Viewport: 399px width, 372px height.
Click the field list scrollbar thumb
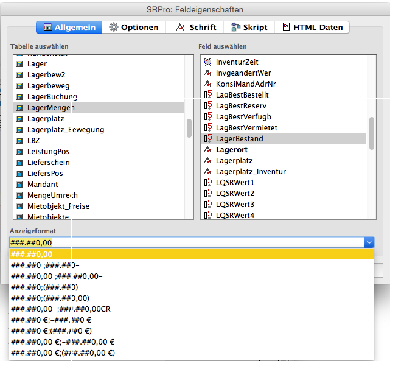tap(372, 133)
